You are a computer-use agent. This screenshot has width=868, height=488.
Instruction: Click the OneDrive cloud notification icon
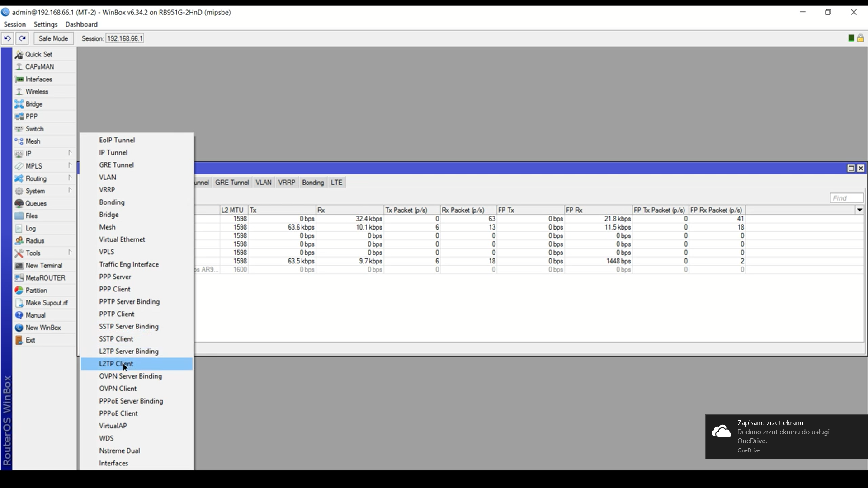[x=721, y=432]
